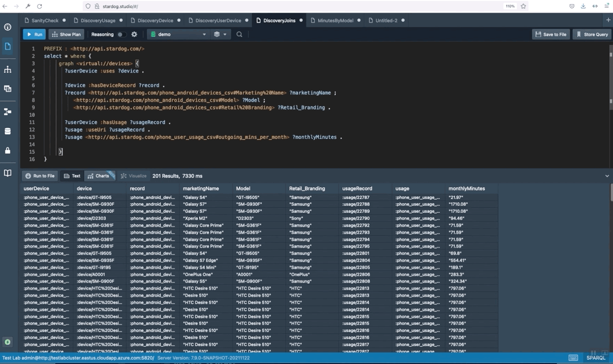The width and height of the screenshot is (613, 364).
Task: Click Save to File button
Action: [x=551, y=34]
